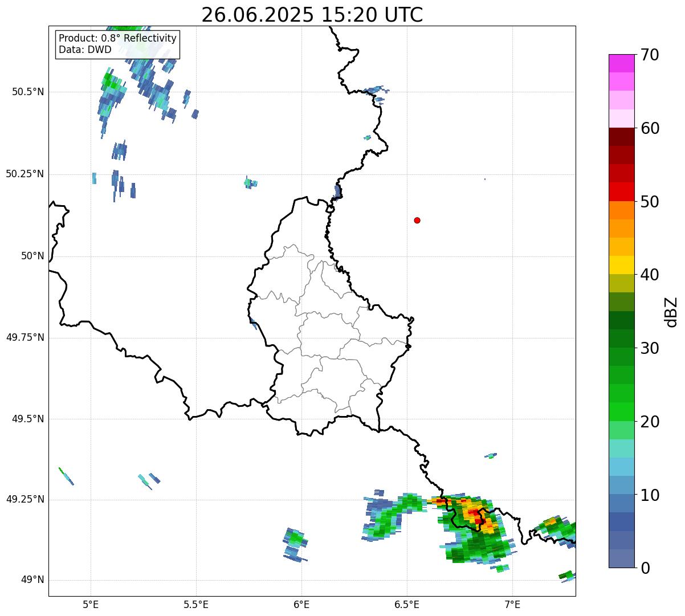Viewport: 685px width, 616px height.
Task: Click the 5.5°E longitude label
Action: point(196,604)
